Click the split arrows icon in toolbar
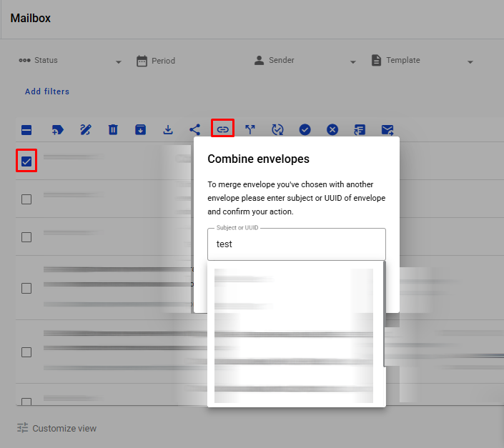This screenshot has height=448, width=504. (250, 130)
